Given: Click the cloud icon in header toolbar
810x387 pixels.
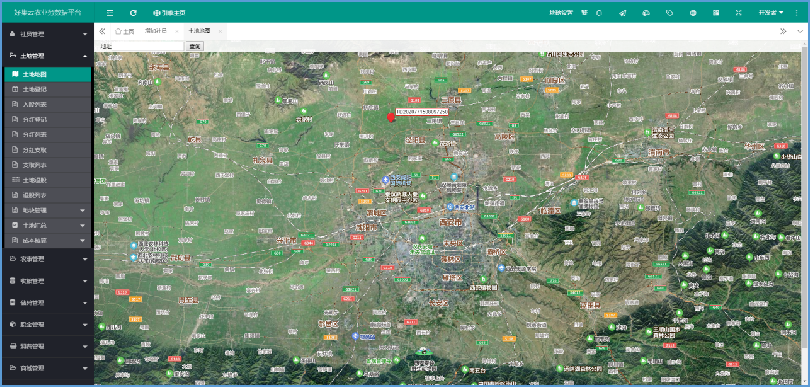Looking at the screenshot, I should 646,12.
